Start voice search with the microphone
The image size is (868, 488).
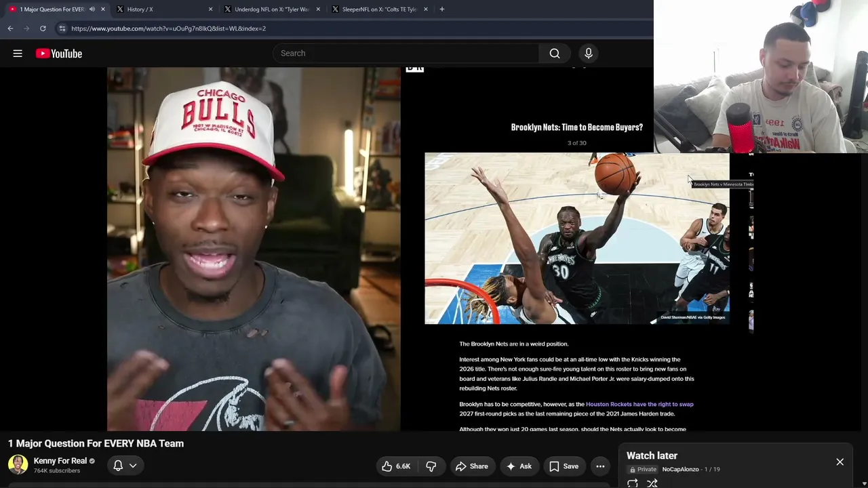(x=589, y=54)
